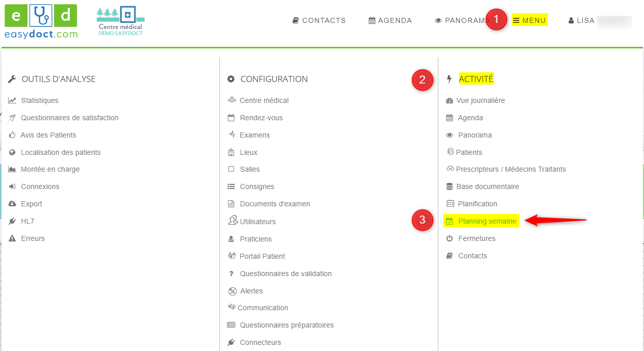Screen dimensions: 644x351
Task: Click the Erreurs warning triangle icon
Action: pos(12,238)
